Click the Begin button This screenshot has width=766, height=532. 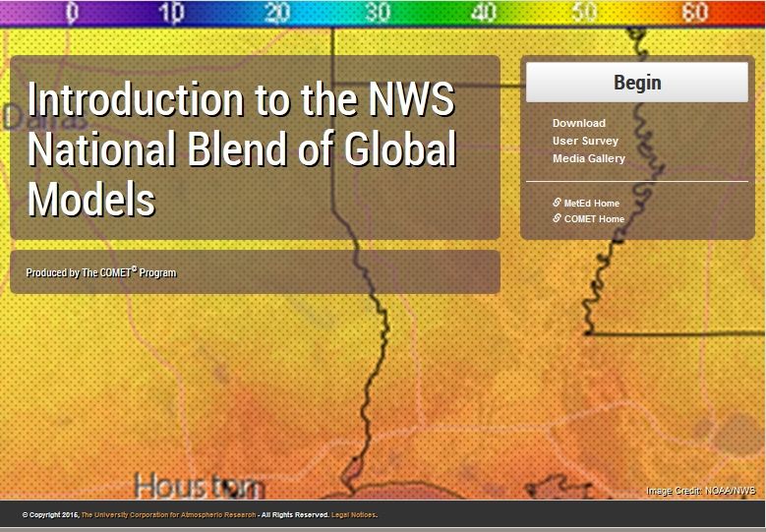pyautogui.click(x=636, y=82)
